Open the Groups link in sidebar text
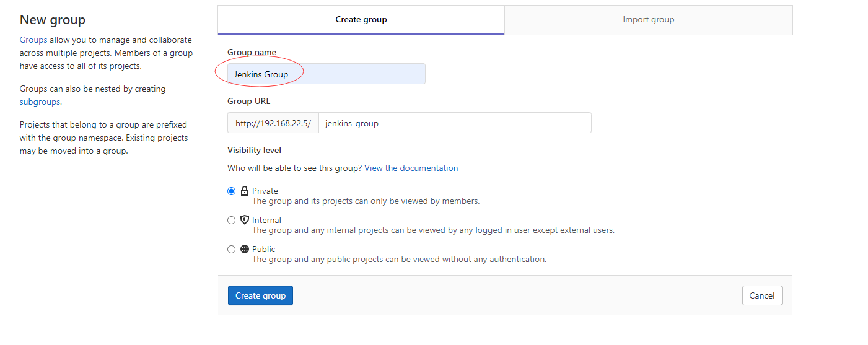 pyautogui.click(x=33, y=40)
